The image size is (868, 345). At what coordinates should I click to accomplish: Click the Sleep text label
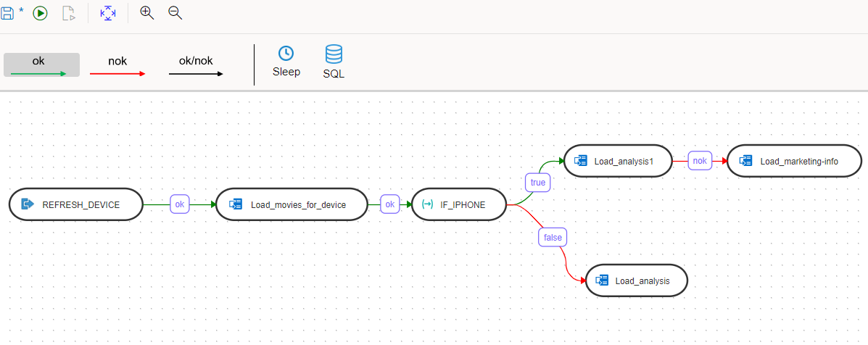[286, 72]
